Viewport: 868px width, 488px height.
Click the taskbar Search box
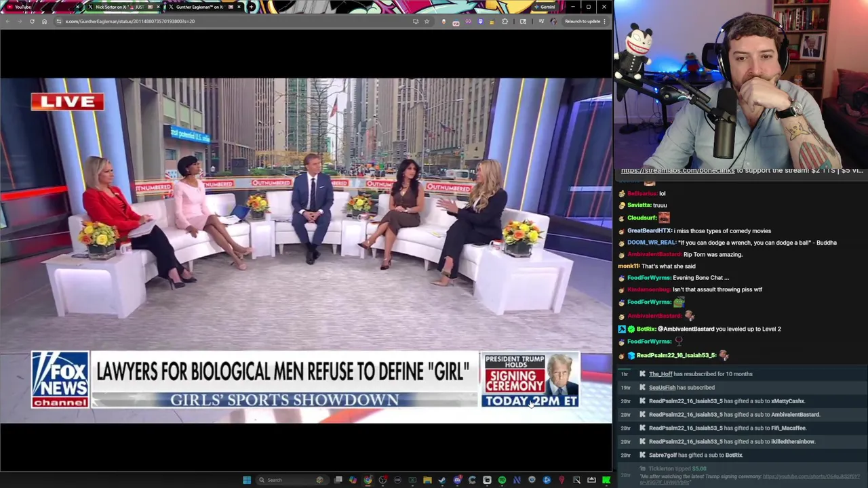pyautogui.click(x=292, y=480)
